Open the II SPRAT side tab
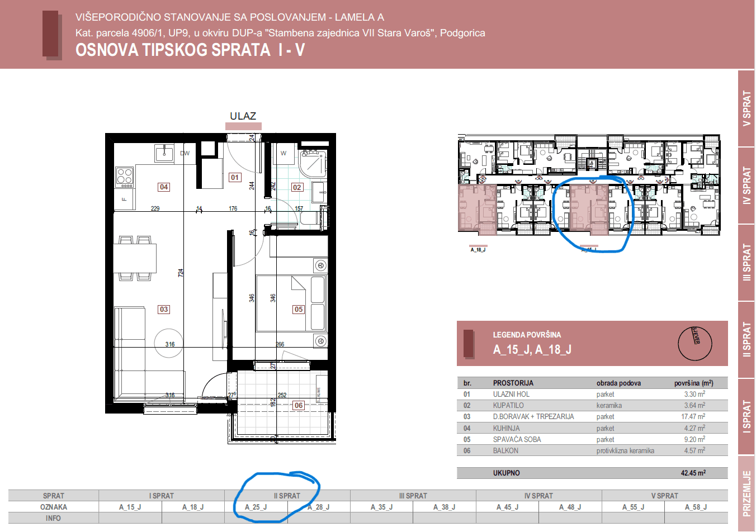 point(746,340)
